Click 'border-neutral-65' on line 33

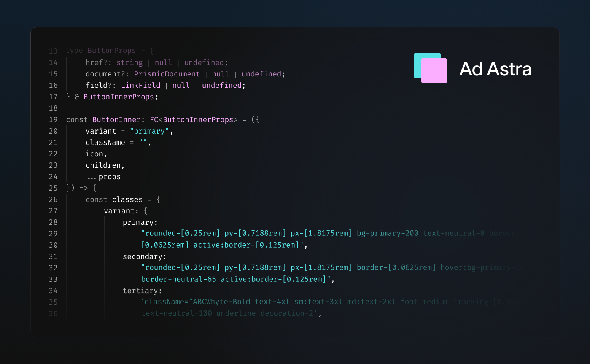pos(178,279)
